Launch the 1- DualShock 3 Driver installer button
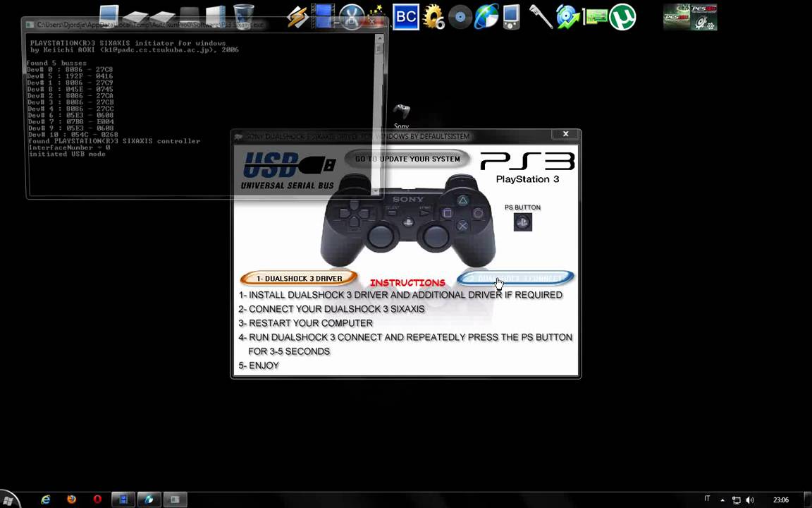The width and height of the screenshot is (812, 508). point(299,279)
